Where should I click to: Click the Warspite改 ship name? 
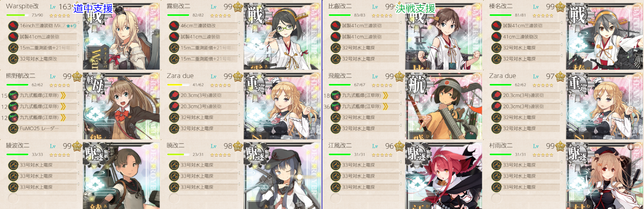point(22,6)
